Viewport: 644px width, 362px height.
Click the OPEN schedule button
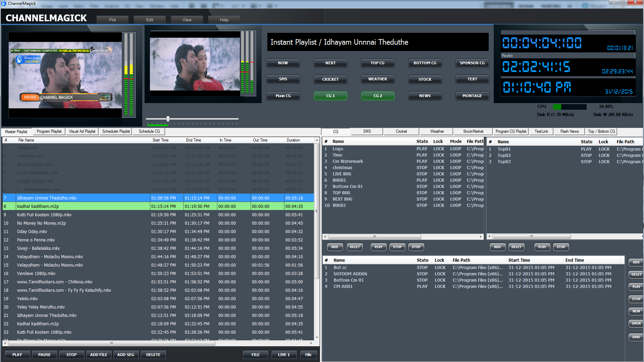636,324
